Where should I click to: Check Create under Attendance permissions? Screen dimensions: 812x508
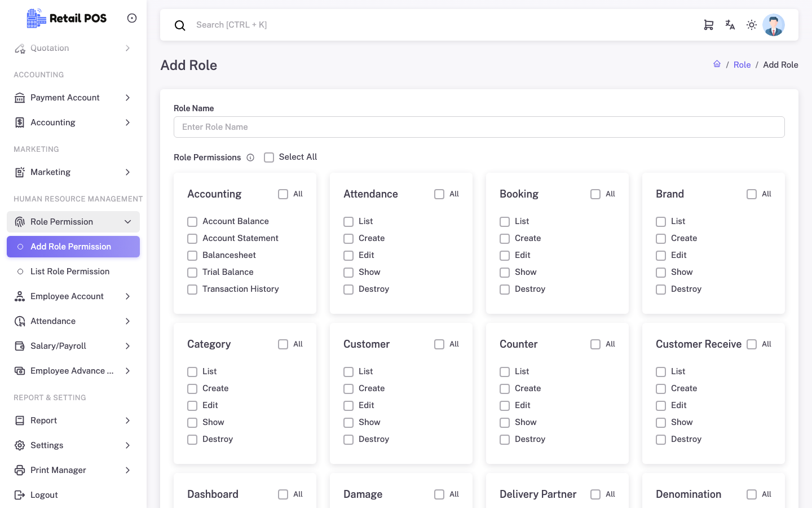coord(348,239)
